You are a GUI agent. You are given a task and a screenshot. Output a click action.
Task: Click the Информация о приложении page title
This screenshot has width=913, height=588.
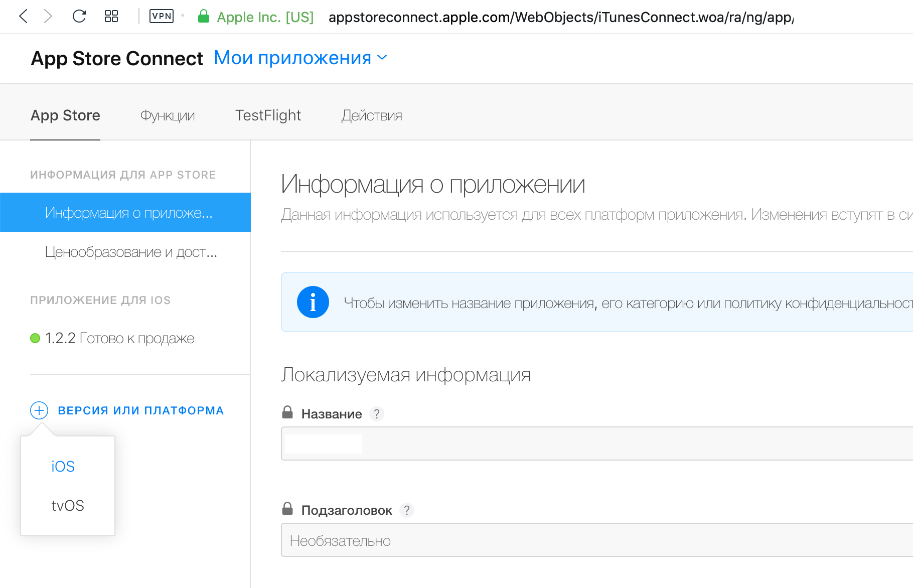[433, 185]
